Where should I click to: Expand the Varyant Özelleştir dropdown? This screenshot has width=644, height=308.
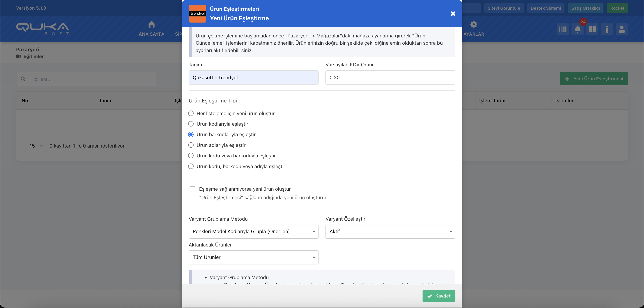pos(390,232)
